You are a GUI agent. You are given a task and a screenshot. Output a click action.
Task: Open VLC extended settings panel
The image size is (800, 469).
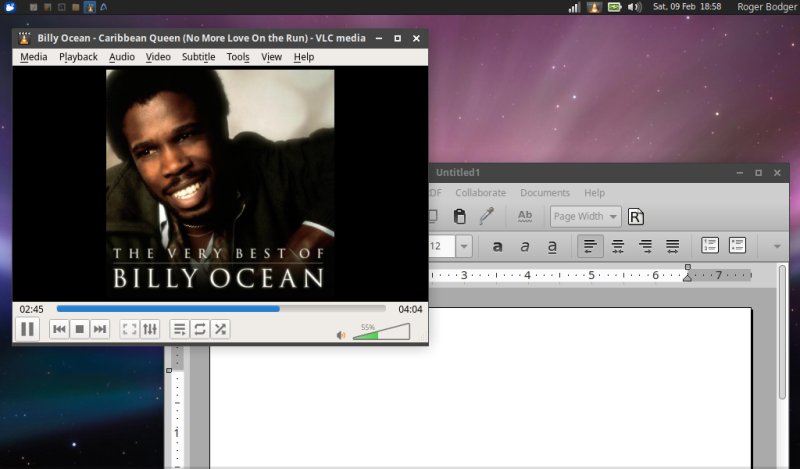(x=150, y=329)
